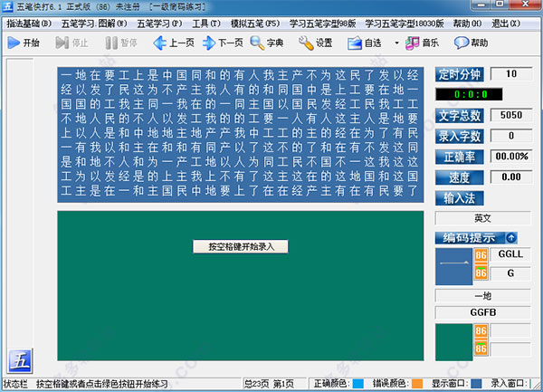Click the timer minutes field showing 10
This screenshot has width=543, height=392.
point(511,73)
